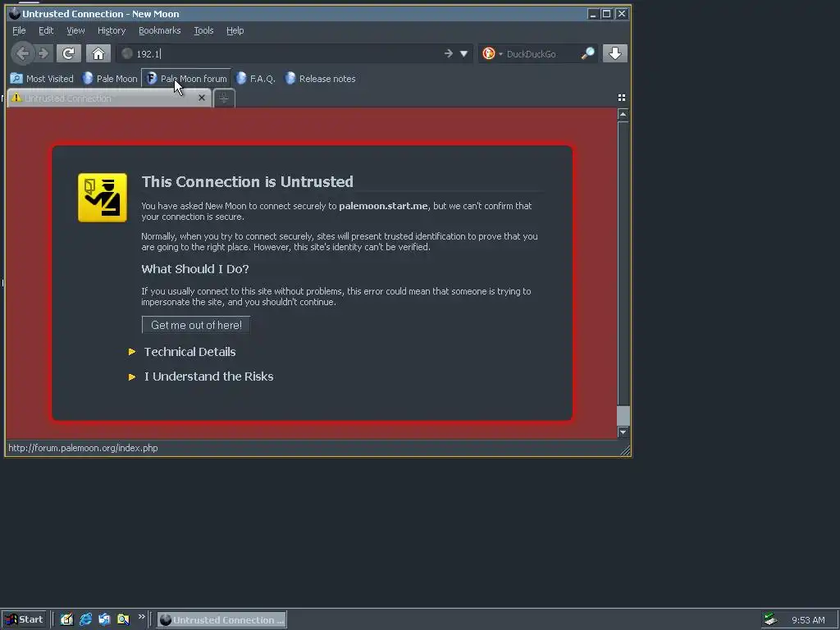Close the Untrusted Connection tab
Screen dimensions: 840x630
pos(202,98)
